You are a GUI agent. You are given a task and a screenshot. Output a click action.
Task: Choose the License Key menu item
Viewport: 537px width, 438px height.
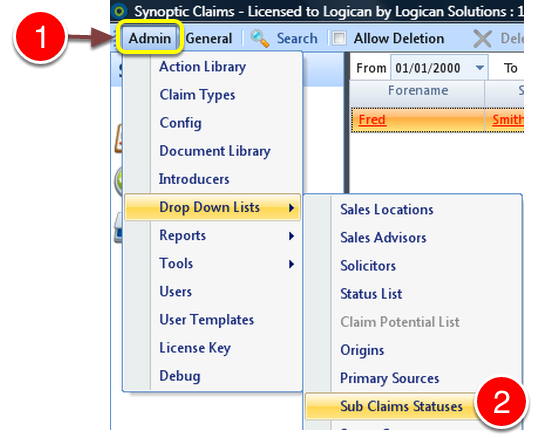click(x=195, y=348)
